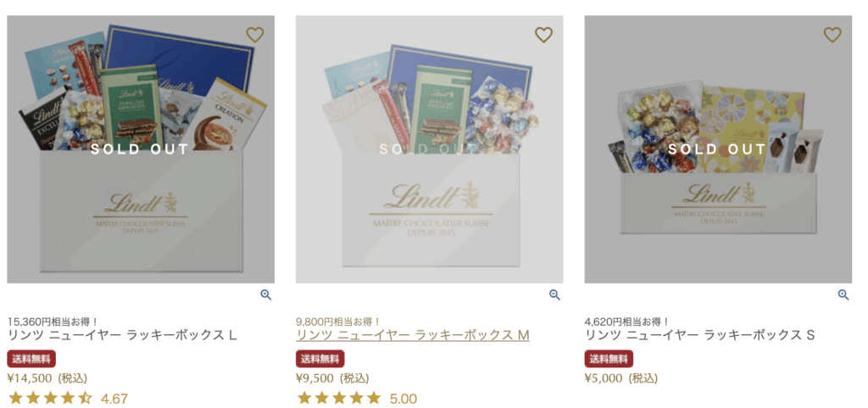Open the リンツ ニューイヤー ラッキーボックス L title
The width and height of the screenshot is (868, 408).
tap(122, 335)
